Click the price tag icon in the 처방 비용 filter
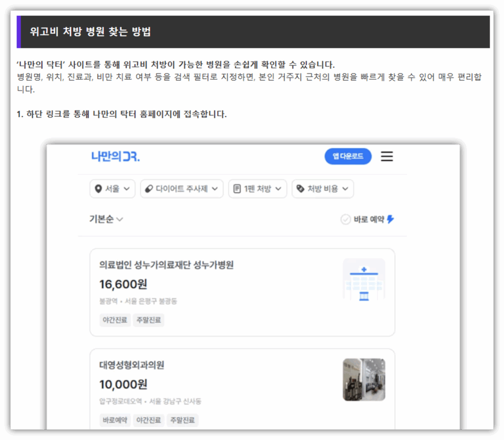 300,189
